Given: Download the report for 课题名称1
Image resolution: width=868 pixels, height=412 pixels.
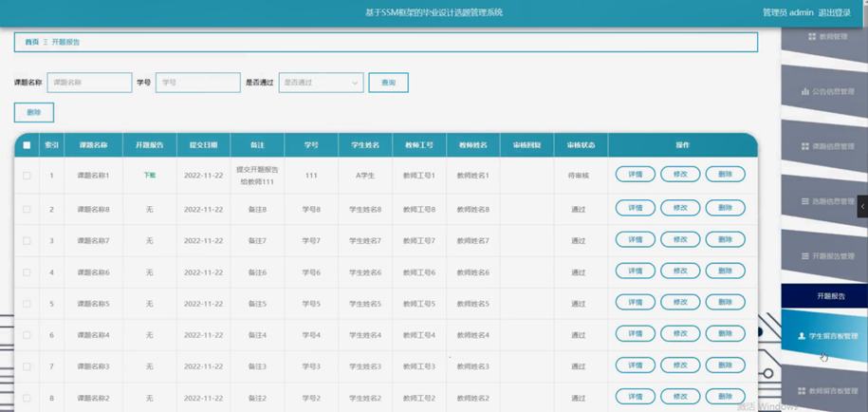Looking at the screenshot, I should click(150, 175).
